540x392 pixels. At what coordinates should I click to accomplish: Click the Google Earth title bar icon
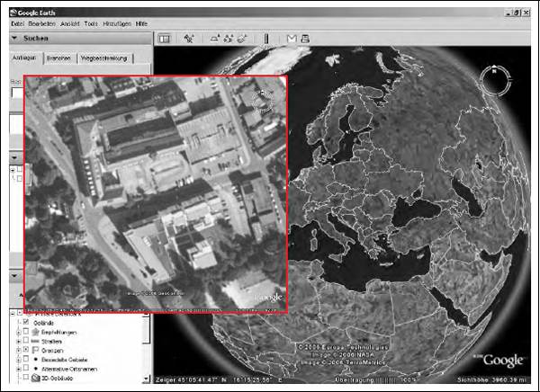13,13
